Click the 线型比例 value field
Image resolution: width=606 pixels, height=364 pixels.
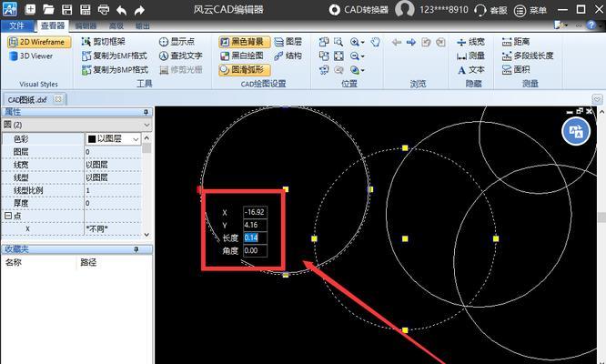point(113,190)
